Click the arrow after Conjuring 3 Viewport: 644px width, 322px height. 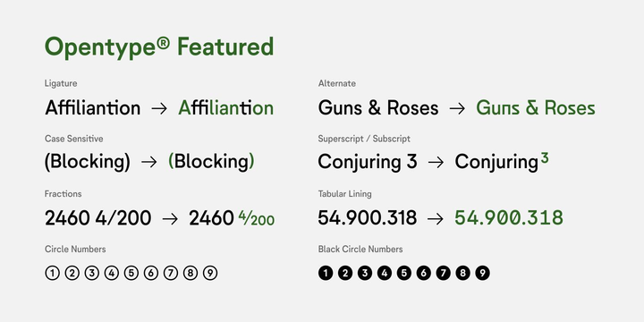coord(436,162)
